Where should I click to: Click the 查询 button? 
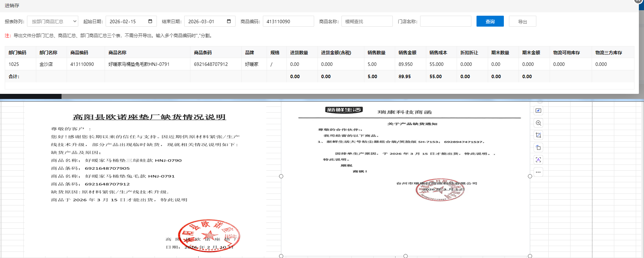(x=490, y=21)
